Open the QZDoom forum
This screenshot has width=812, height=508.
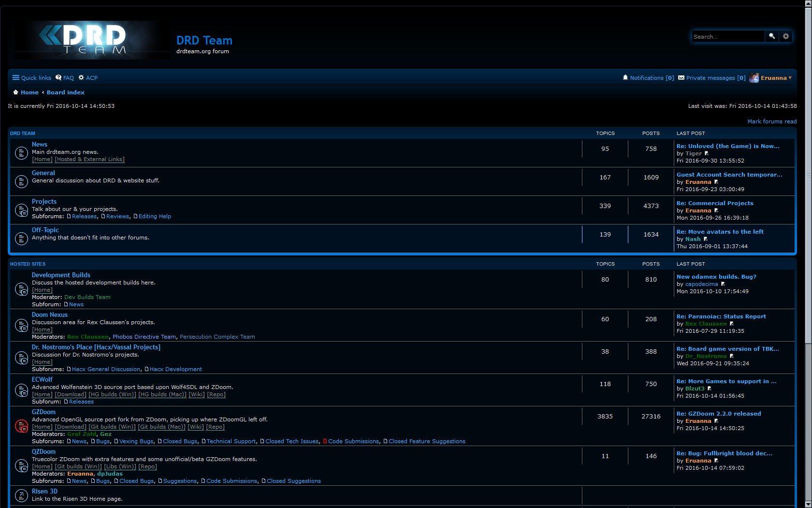click(43, 451)
